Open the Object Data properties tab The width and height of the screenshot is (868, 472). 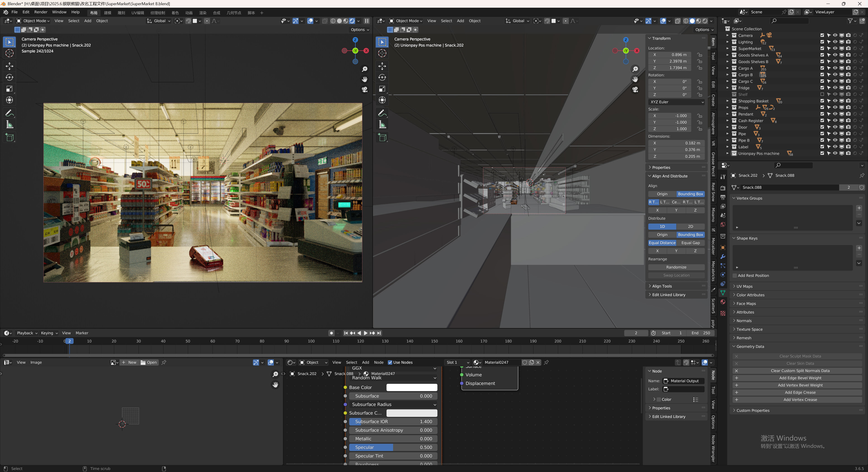[x=723, y=293]
